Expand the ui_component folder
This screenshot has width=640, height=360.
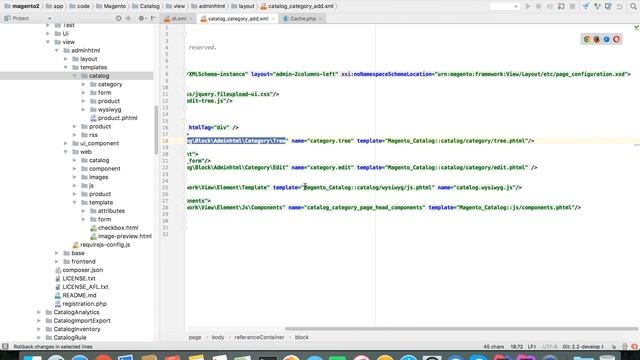coord(66,144)
